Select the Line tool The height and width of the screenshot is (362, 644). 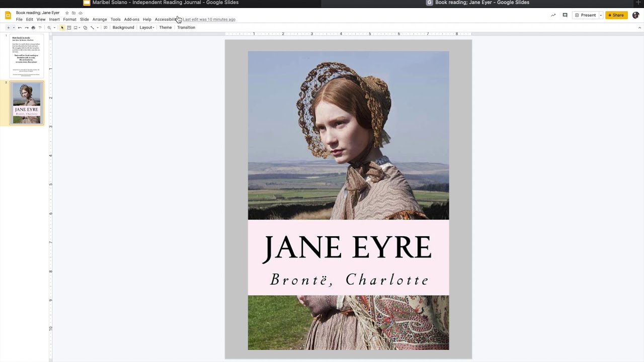click(x=92, y=28)
